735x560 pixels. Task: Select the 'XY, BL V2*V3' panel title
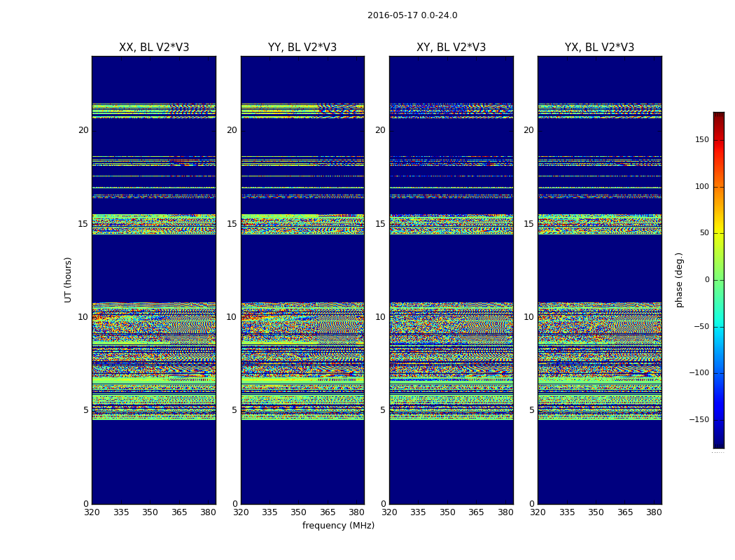click(x=451, y=48)
